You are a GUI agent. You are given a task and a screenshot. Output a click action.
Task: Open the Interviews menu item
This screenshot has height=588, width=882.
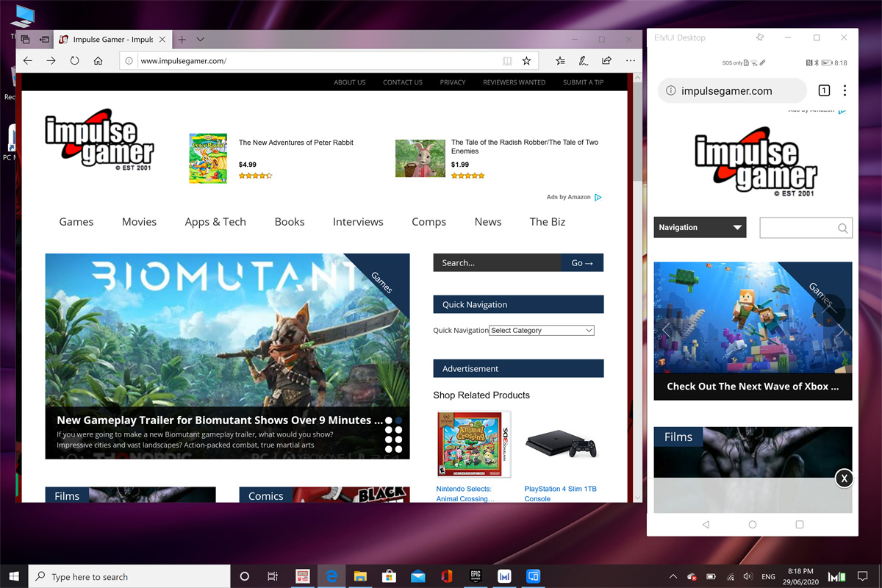point(358,221)
